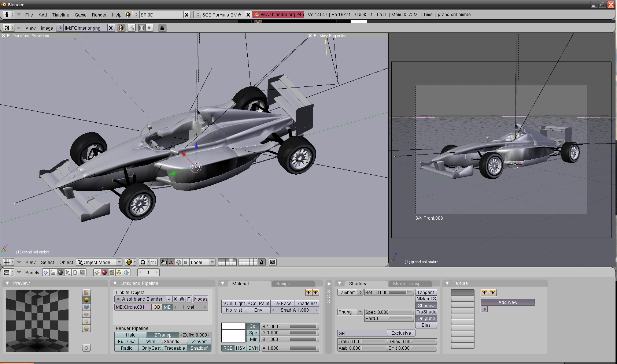Click the Tangent shader button
617x364 pixels.
pyautogui.click(x=426, y=293)
